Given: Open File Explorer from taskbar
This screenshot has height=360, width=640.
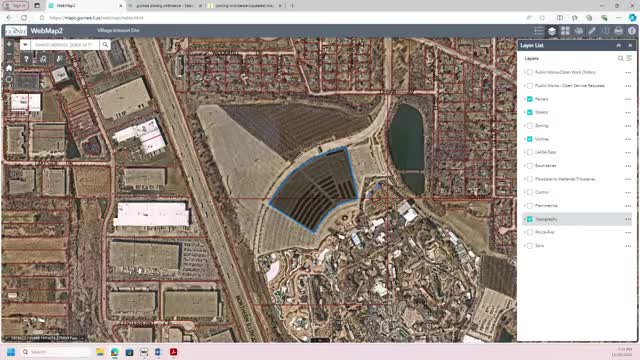Looking at the screenshot, I should click(x=100, y=352).
